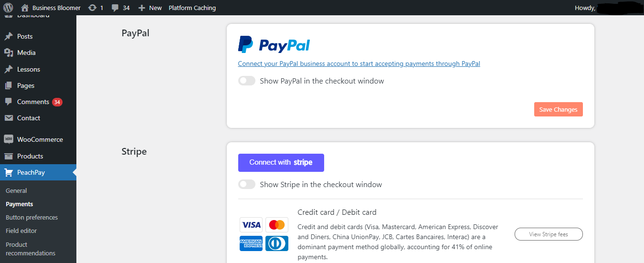Open the General submenu item
Image resolution: width=644 pixels, height=263 pixels.
(x=16, y=190)
